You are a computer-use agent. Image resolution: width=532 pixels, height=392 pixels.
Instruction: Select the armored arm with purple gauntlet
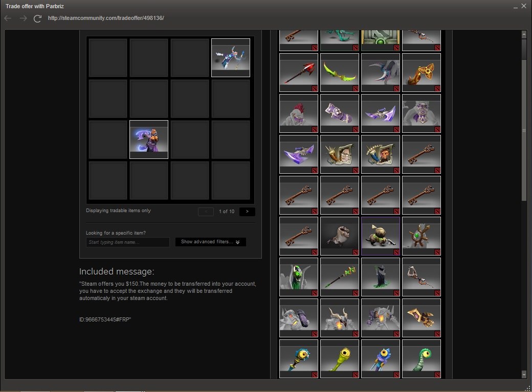click(x=299, y=318)
